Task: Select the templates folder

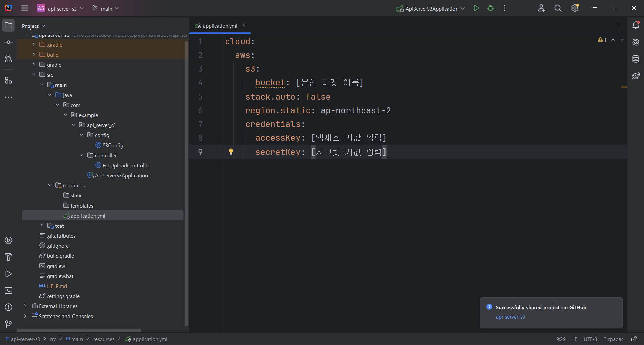Action: click(x=78, y=206)
